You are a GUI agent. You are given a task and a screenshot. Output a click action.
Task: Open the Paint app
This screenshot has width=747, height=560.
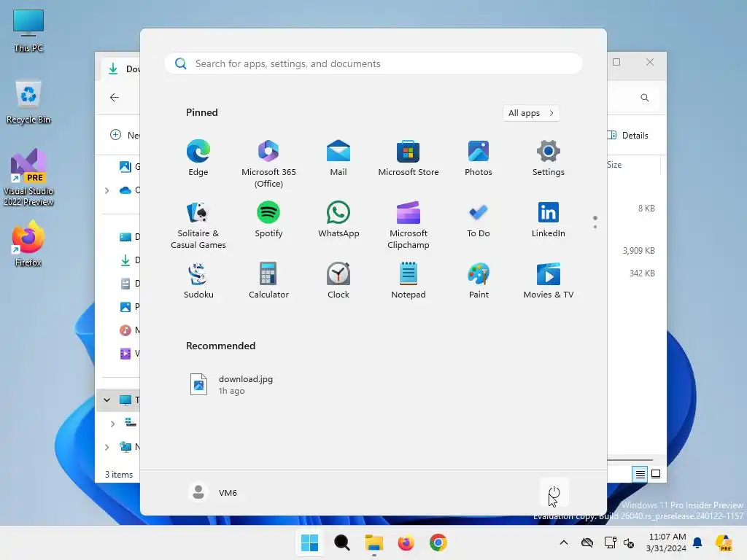pos(479,281)
